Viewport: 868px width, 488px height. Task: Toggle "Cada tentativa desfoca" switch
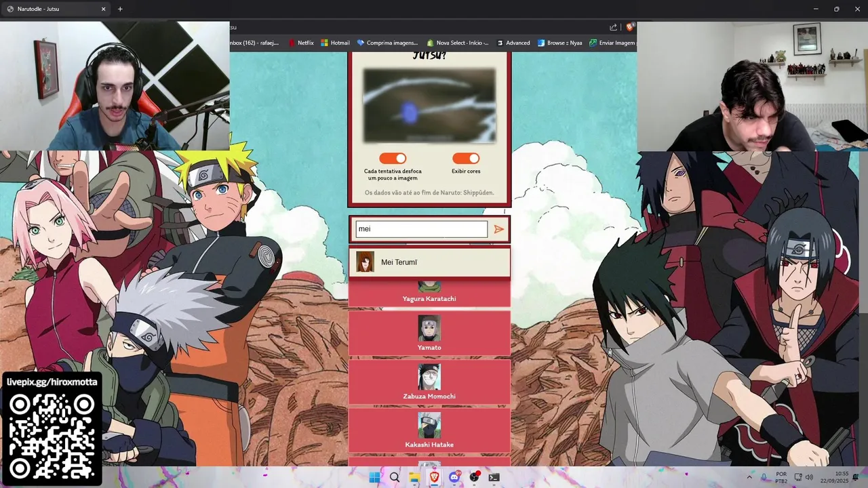click(393, 158)
